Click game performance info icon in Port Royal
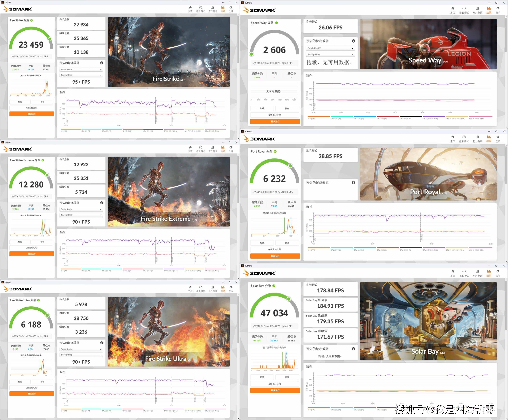The width and height of the screenshot is (508, 420). pyautogui.click(x=353, y=183)
